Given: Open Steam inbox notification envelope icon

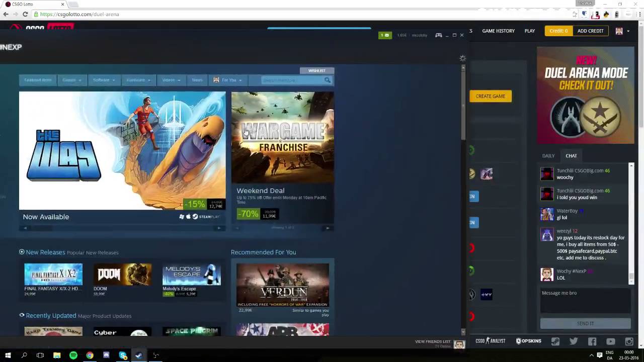Looking at the screenshot, I should tap(385, 35).
